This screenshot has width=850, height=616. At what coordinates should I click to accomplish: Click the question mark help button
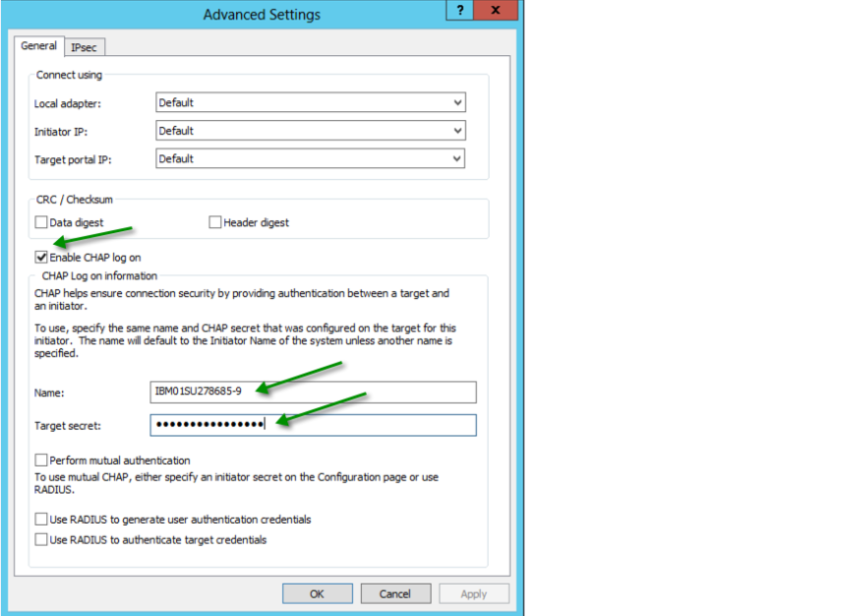(x=460, y=11)
